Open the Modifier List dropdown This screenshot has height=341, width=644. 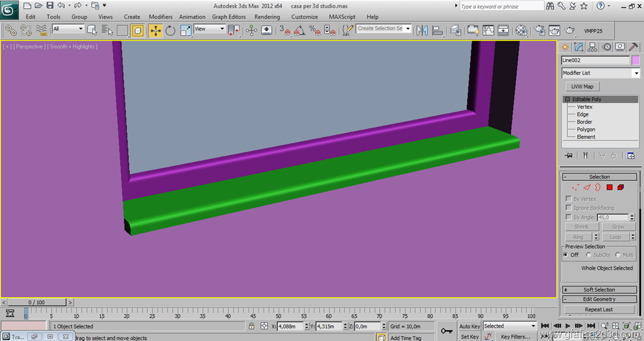click(636, 73)
